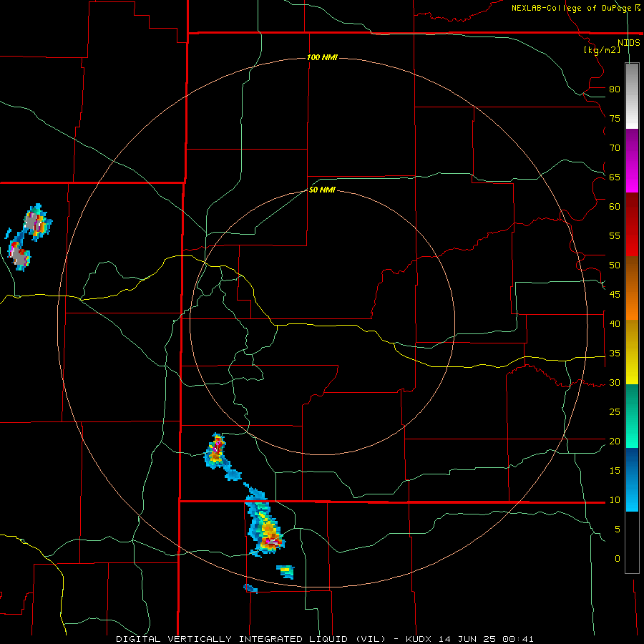
Task: Pick the orange-brown color bar segment
Action: [x=632, y=288]
